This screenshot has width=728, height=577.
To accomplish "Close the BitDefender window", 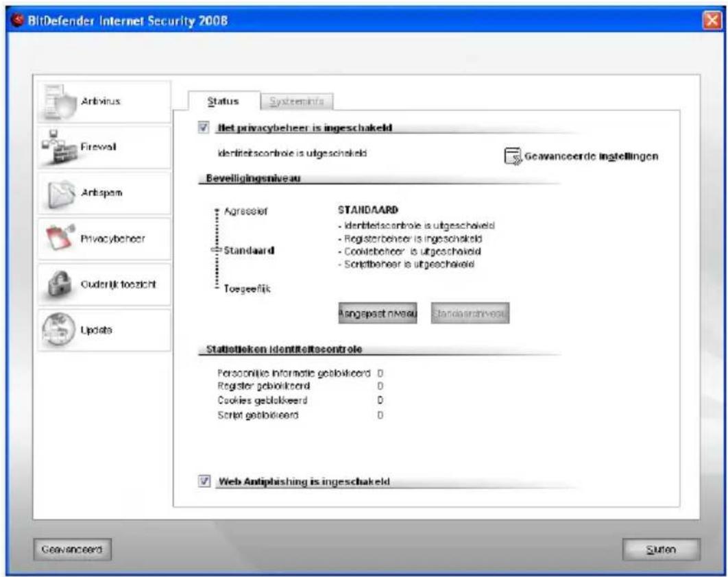I will [x=713, y=21].
